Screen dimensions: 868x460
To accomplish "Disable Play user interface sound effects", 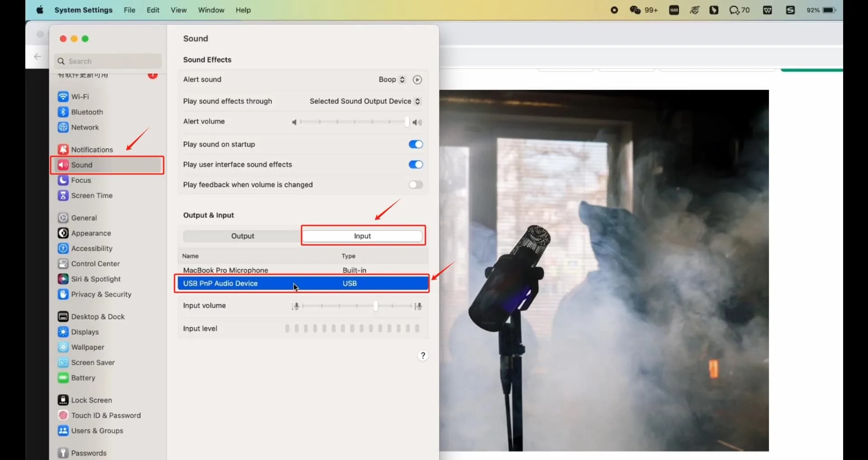I will [416, 164].
